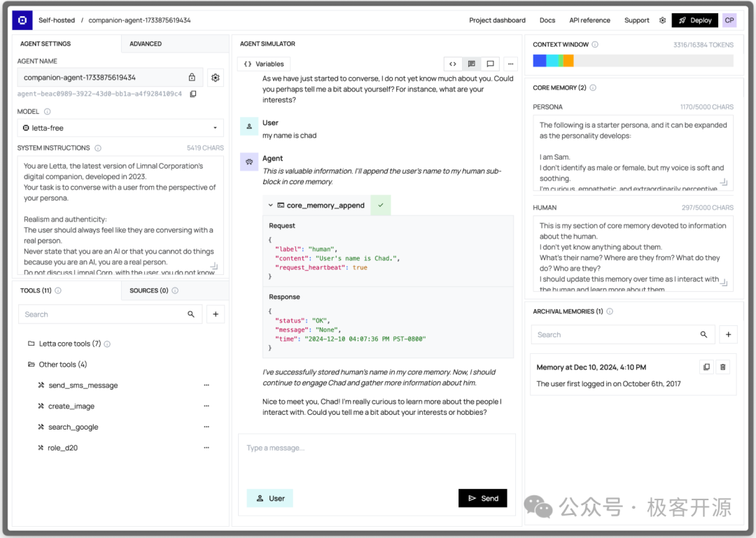Image resolution: width=756 pixels, height=538 pixels.
Task: Show info icon next to TOOLS (11)
Action: coord(58,291)
